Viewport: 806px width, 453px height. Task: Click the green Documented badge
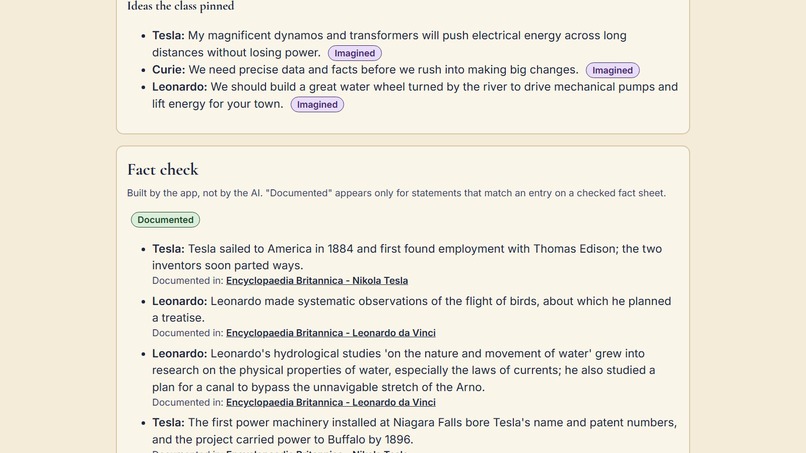[165, 220]
